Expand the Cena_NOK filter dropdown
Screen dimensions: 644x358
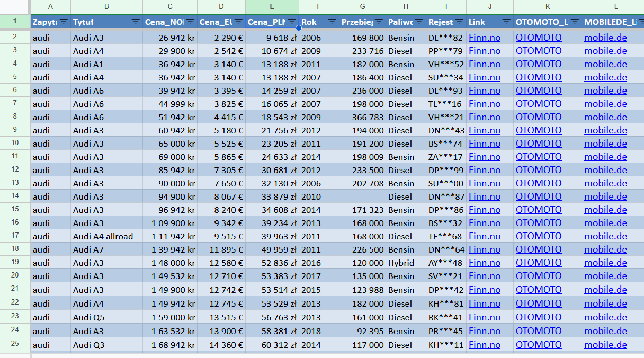coord(190,22)
